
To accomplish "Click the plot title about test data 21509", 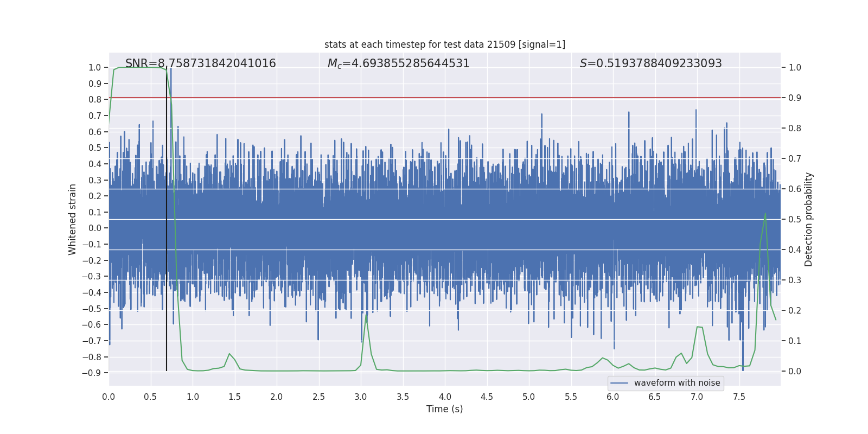I will pyautogui.click(x=444, y=44).
